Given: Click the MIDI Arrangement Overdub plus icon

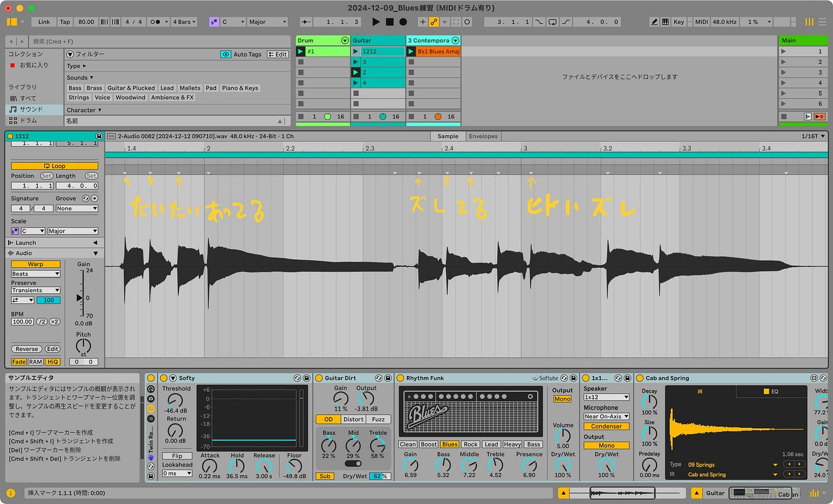Looking at the screenshot, I should click(x=423, y=22).
